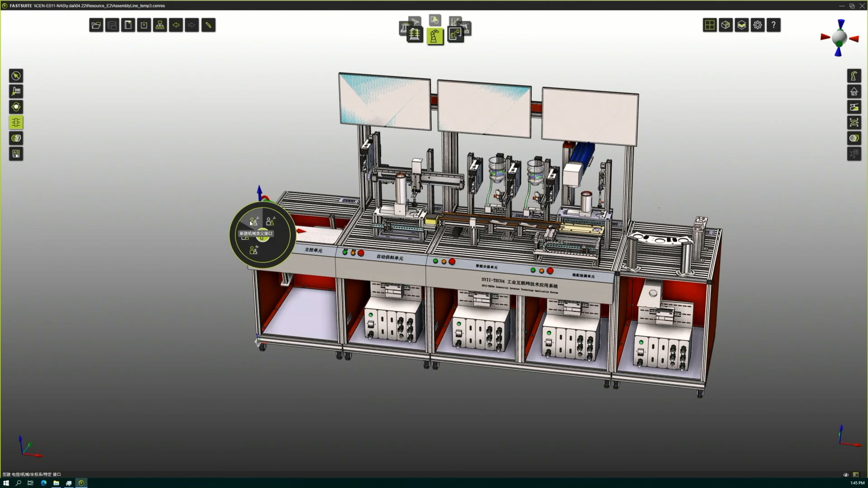Click the green center button of radial menu
Screen dimensions: 868x488
[263, 238]
